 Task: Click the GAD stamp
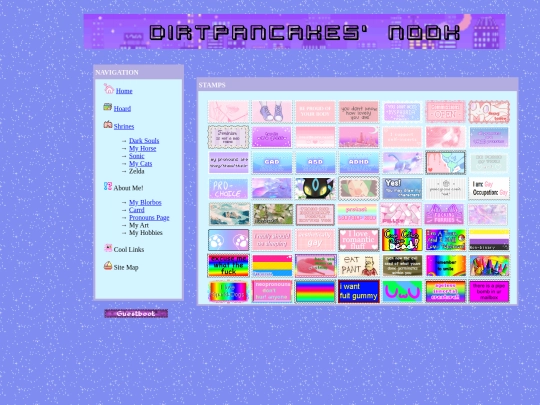tap(272, 163)
